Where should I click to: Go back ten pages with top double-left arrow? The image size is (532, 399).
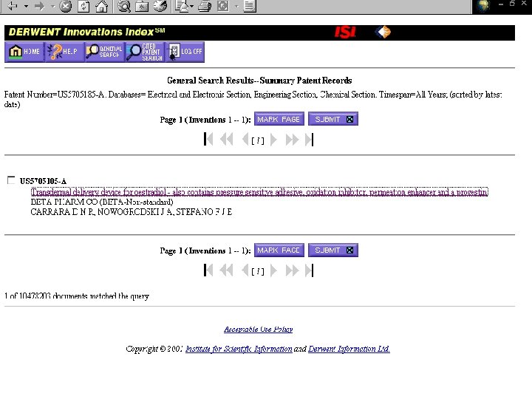tap(226, 140)
